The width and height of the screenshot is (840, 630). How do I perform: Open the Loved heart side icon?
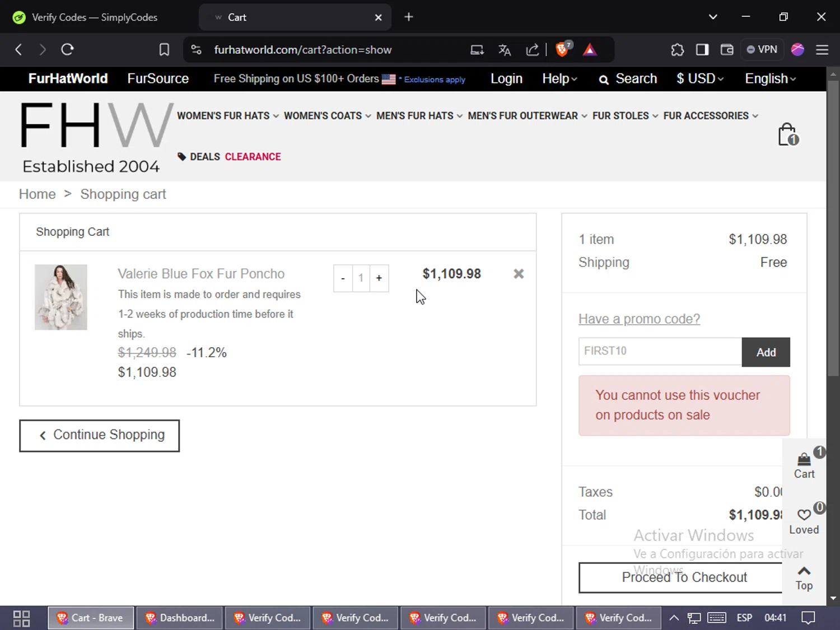point(804,520)
